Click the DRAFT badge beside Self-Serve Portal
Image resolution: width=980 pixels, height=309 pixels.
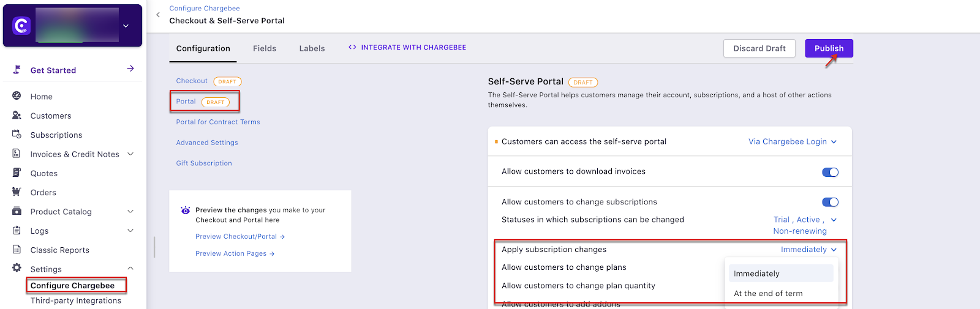click(583, 83)
